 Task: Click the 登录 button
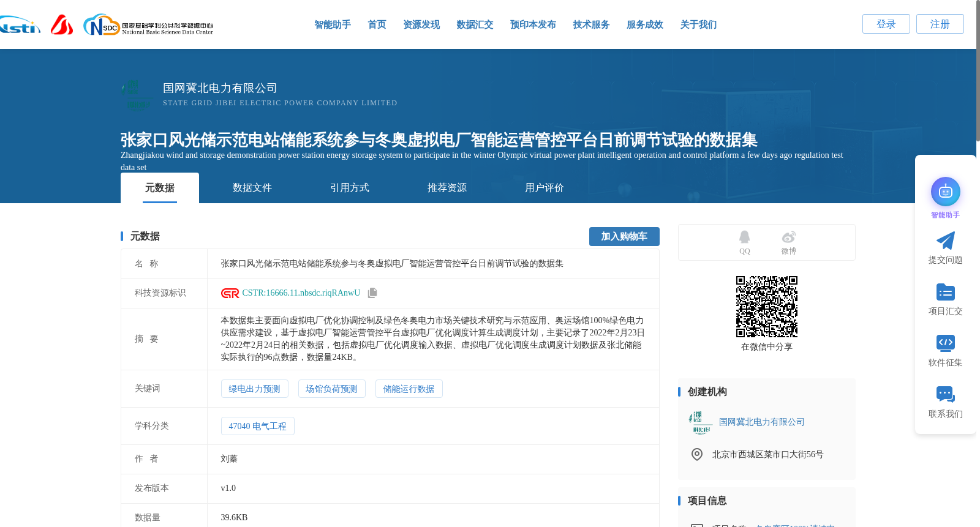[886, 24]
